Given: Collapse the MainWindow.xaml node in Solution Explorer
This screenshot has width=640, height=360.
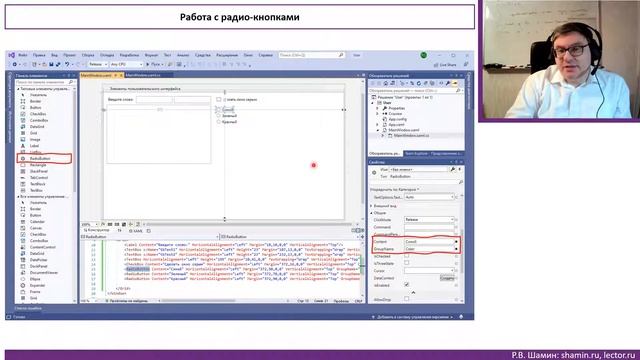Looking at the screenshot, I should (378, 130).
